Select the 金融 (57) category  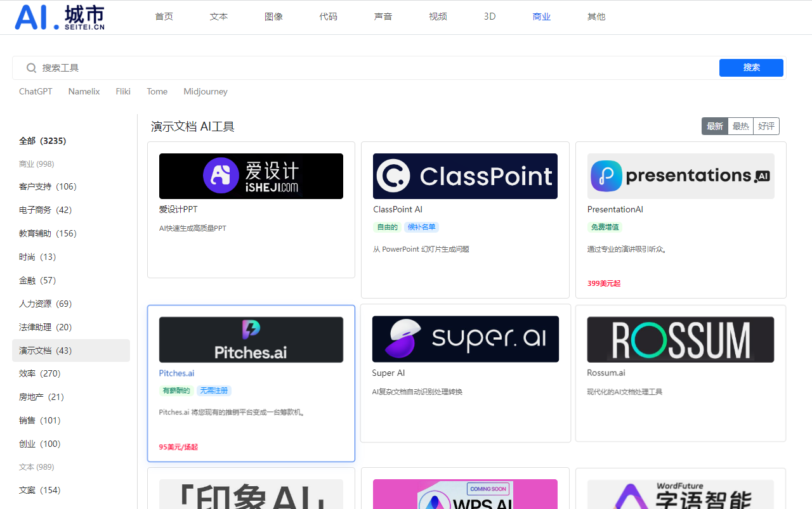(x=37, y=280)
